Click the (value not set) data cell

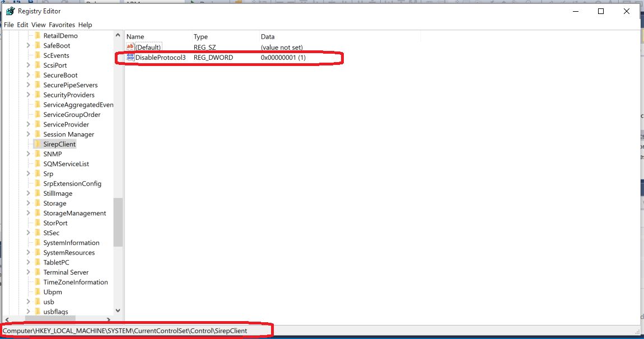pos(282,47)
